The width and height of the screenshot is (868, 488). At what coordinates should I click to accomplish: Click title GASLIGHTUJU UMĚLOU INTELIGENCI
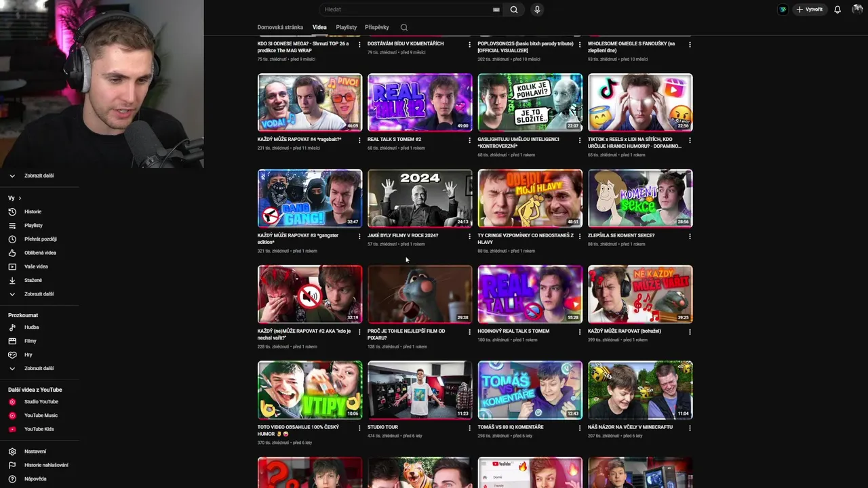518,142
